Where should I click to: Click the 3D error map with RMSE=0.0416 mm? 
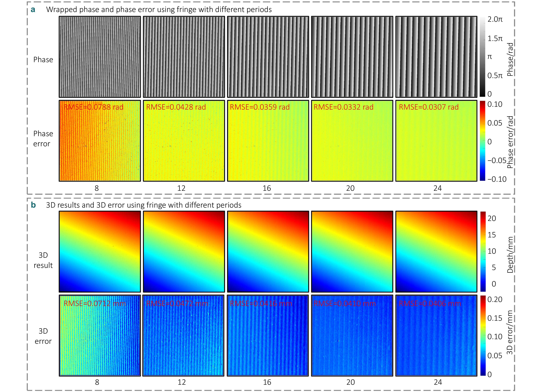[x=268, y=335]
